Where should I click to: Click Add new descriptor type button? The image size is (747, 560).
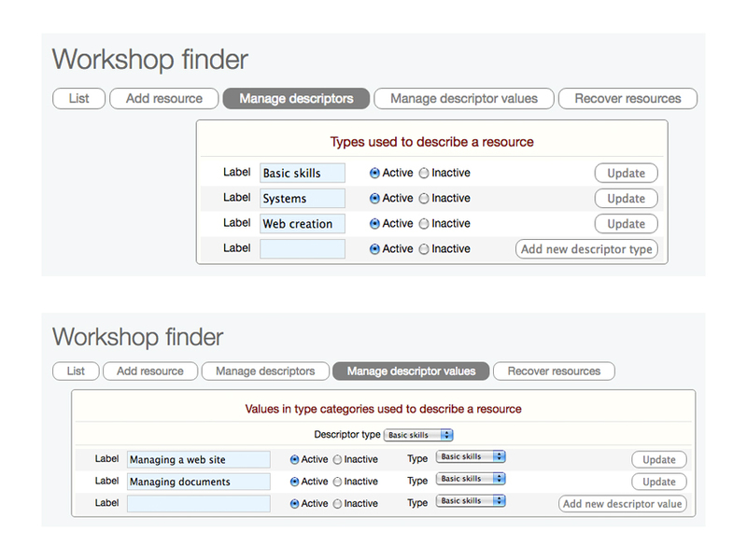[x=586, y=249]
